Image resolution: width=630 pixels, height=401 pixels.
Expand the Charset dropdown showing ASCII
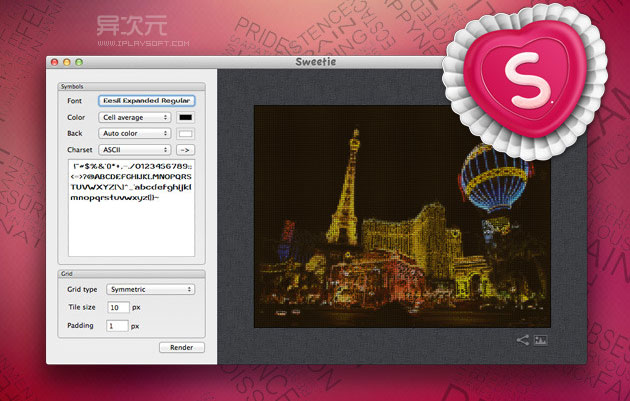134,149
